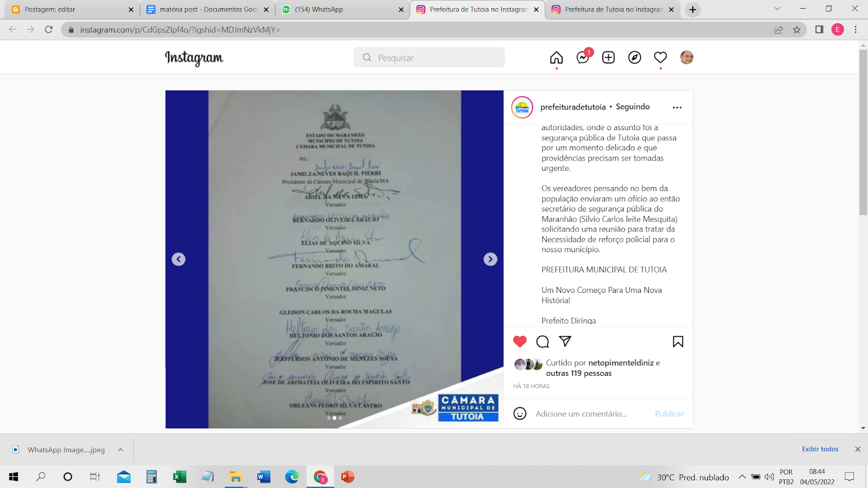Image resolution: width=868 pixels, height=488 pixels.
Task: Open the tab search dropdown
Action: [777, 9]
